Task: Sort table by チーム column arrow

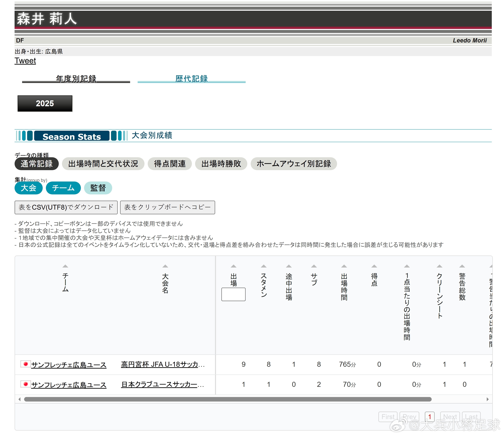Action: tap(65, 266)
